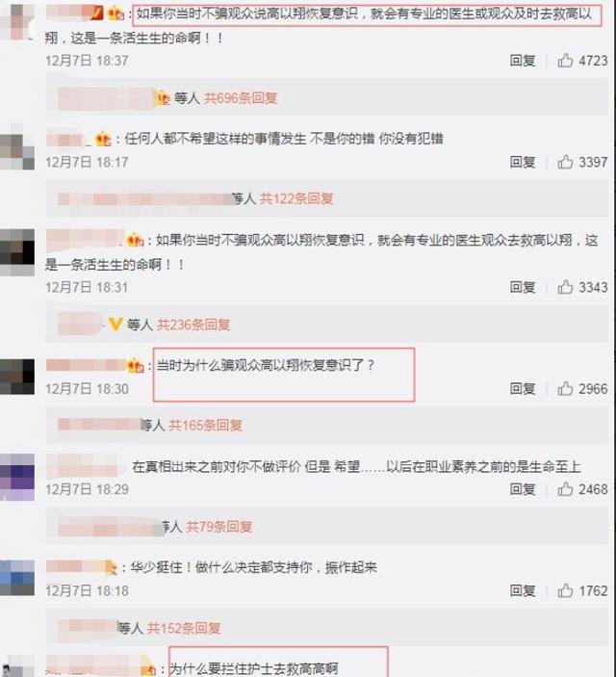Like the comment with 3397 likes
Screen dimensions: 616x677
tap(565, 162)
